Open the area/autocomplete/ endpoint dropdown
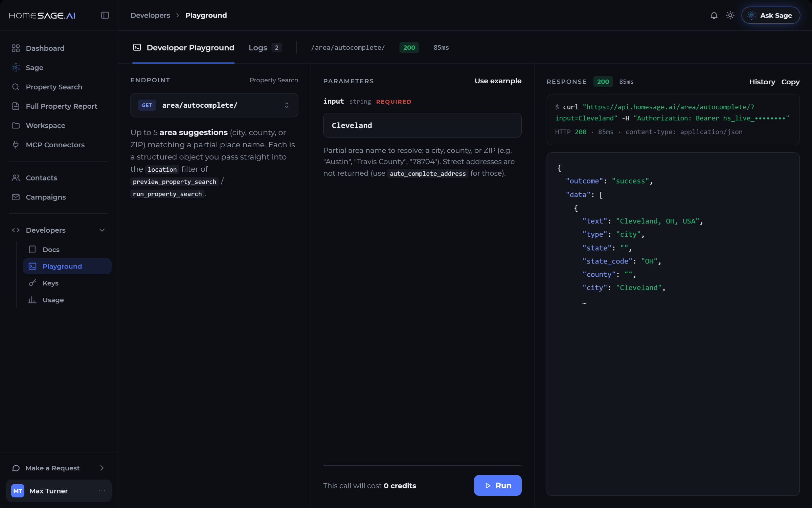The image size is (812, 508). point(214,105)
